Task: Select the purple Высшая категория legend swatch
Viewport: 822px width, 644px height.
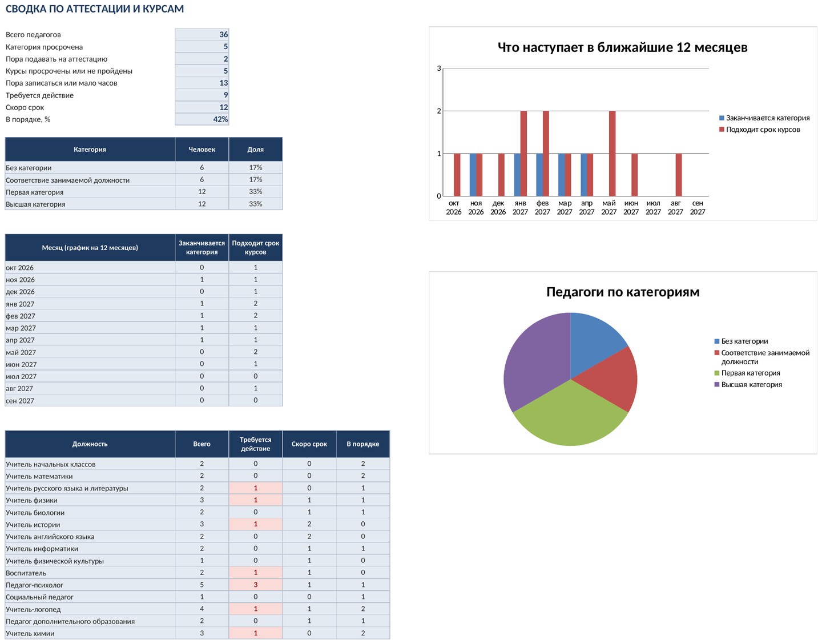Action: (x=717, y=384)
